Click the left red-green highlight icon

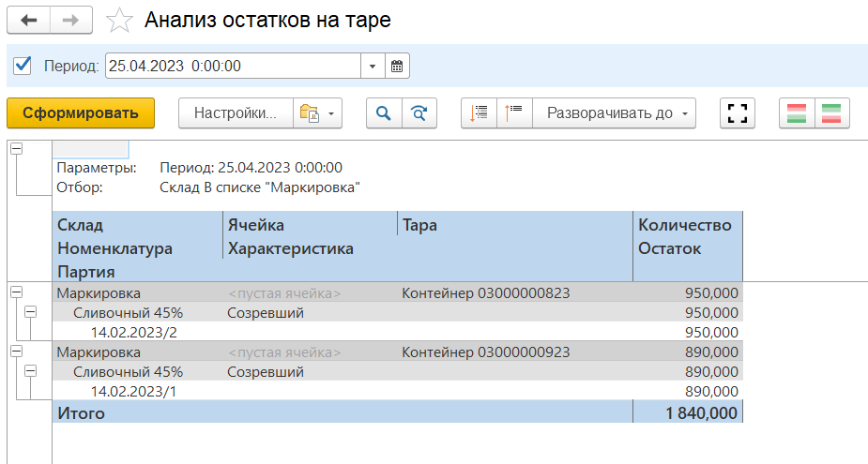pos(797,113)
